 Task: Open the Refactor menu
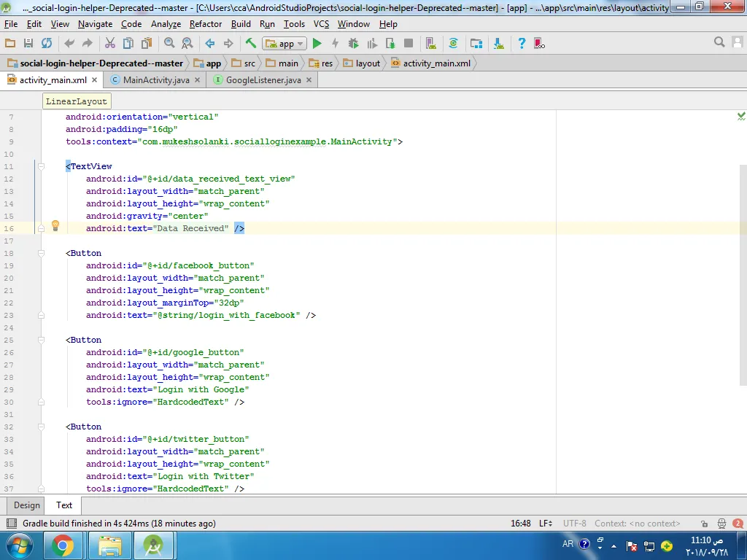tap(206, 24)
